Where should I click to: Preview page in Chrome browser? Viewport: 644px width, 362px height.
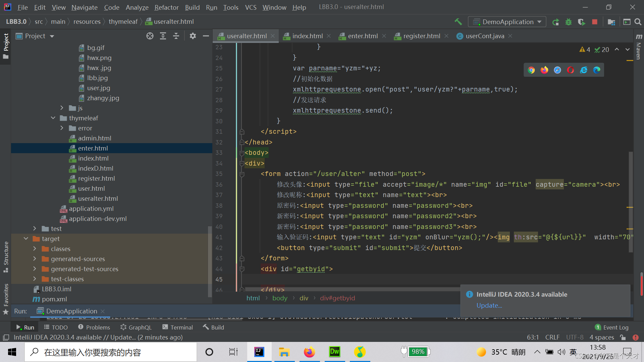(531, 70)
